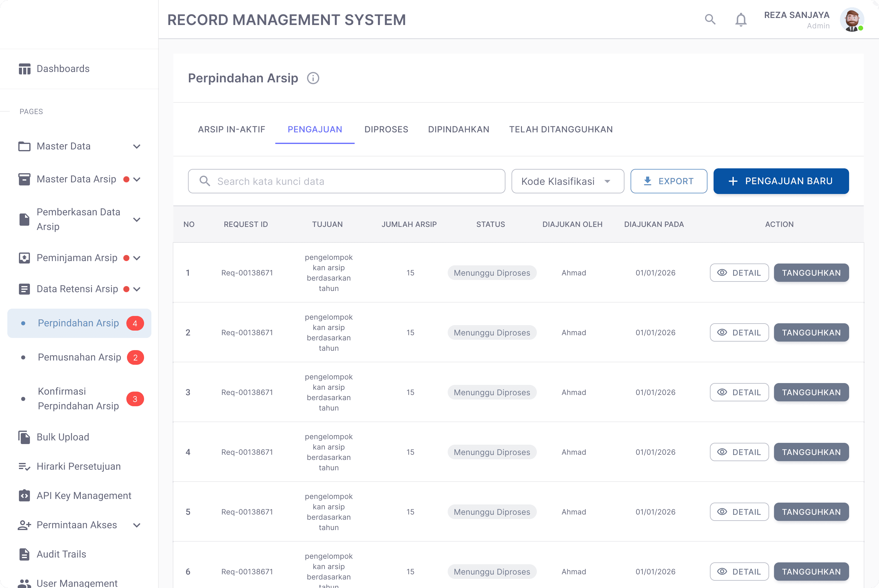879x588 pixels.
Task: Open Konfirmasi Perpindahan Arsip sidebar item
Action: tap(79, 399)
